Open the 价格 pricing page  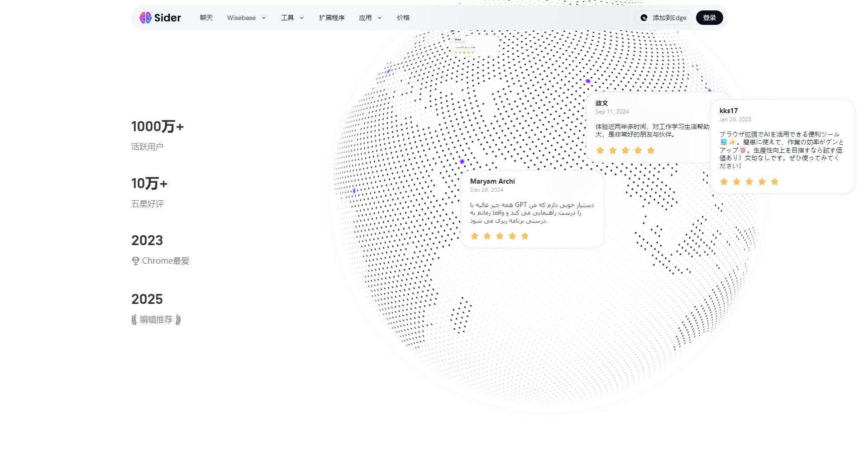[403, 18]
